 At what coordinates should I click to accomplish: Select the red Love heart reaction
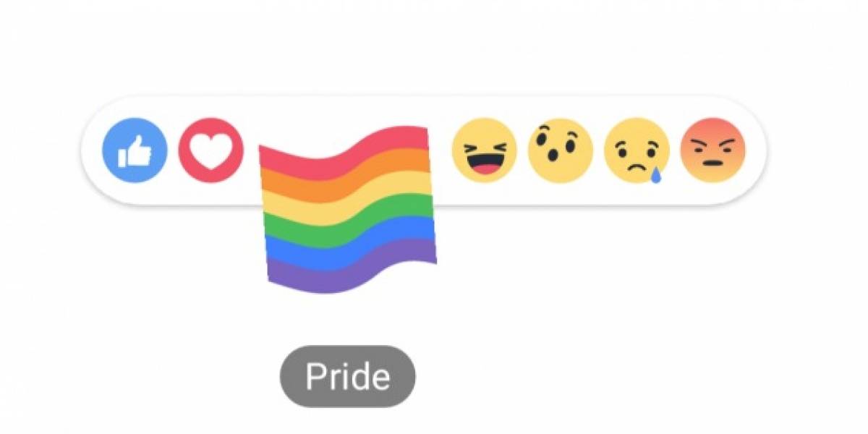coord(211,151)
